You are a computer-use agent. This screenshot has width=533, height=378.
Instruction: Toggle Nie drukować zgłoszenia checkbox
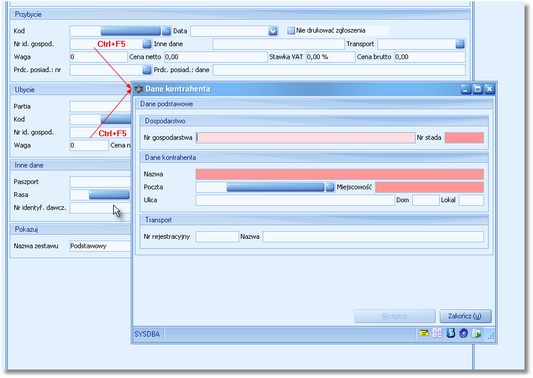coord(291,31)
